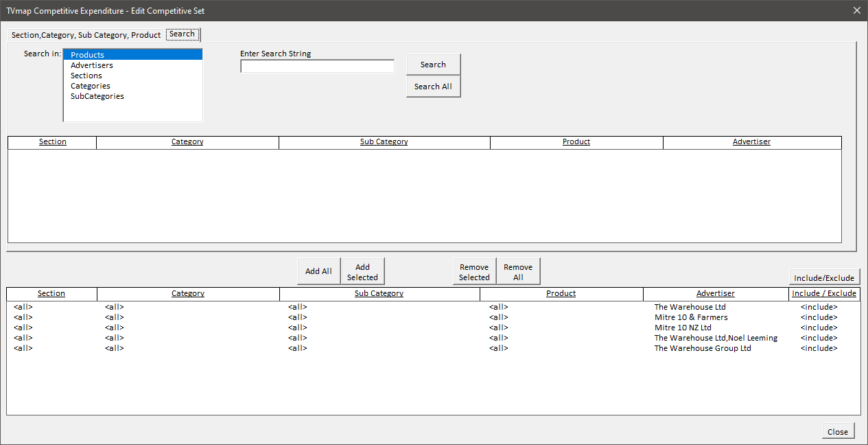Click <include> for The Warehouse Group Ltd
Viewport: 868px width, 445px height.
819,348
